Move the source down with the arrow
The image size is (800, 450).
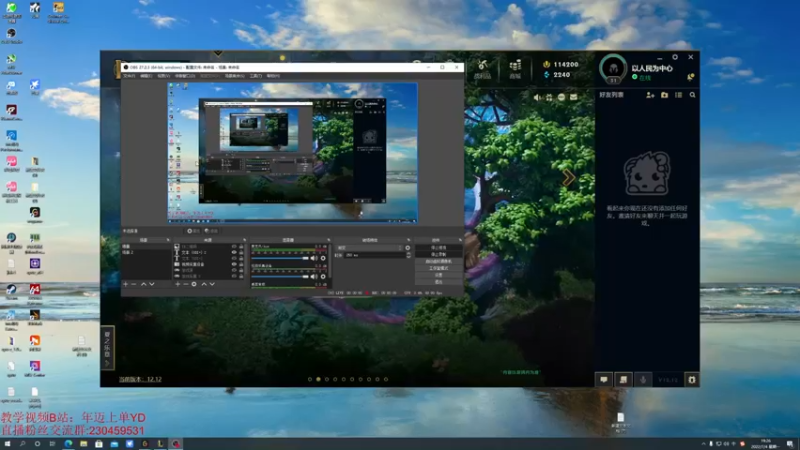click(x=212, y=284)
